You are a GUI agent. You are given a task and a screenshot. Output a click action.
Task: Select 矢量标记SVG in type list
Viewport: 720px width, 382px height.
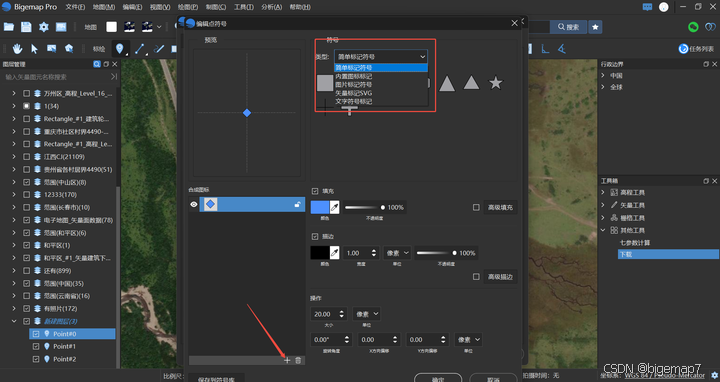(x=381, y=93)
